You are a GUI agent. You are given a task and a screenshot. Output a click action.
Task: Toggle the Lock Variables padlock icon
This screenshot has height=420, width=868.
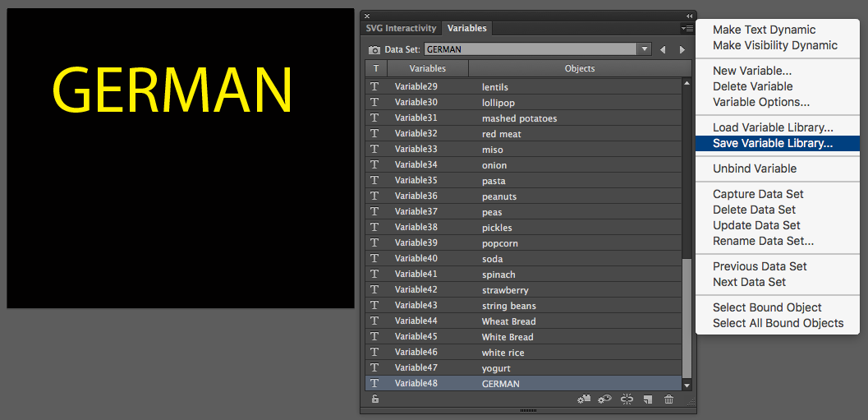(x=374, y=399)
